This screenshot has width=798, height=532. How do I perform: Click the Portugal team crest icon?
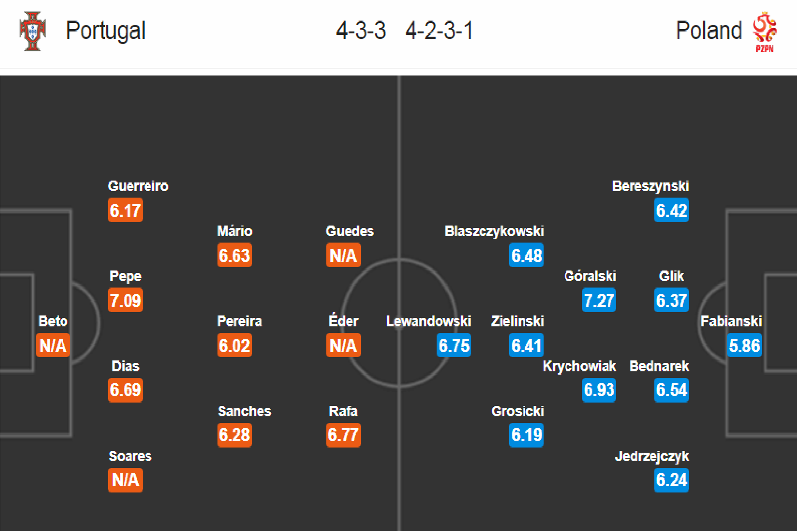(32, 31)
